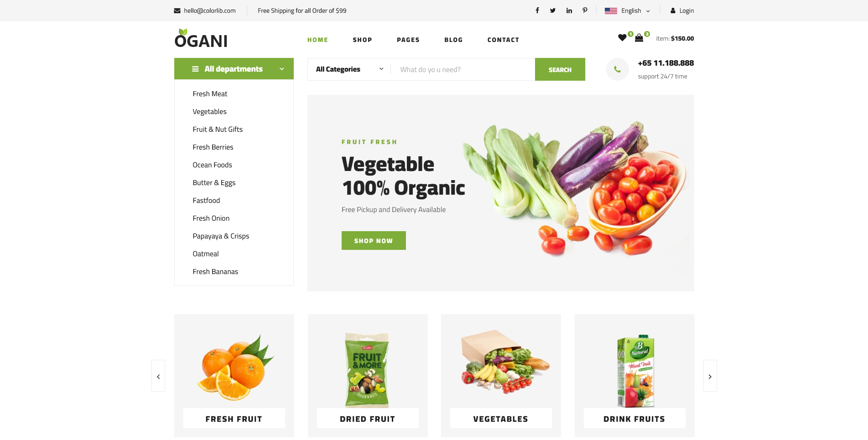Screen dimensions: 868x440
Task: Open the LinkedIn social icon
Action: click(569, 10)
